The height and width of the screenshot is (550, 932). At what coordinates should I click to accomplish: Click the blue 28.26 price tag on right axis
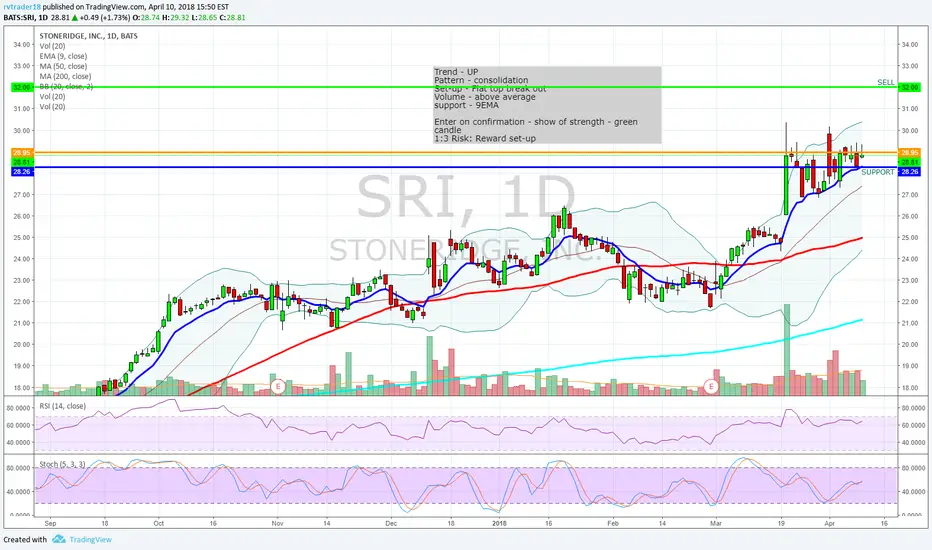point(909,171)
